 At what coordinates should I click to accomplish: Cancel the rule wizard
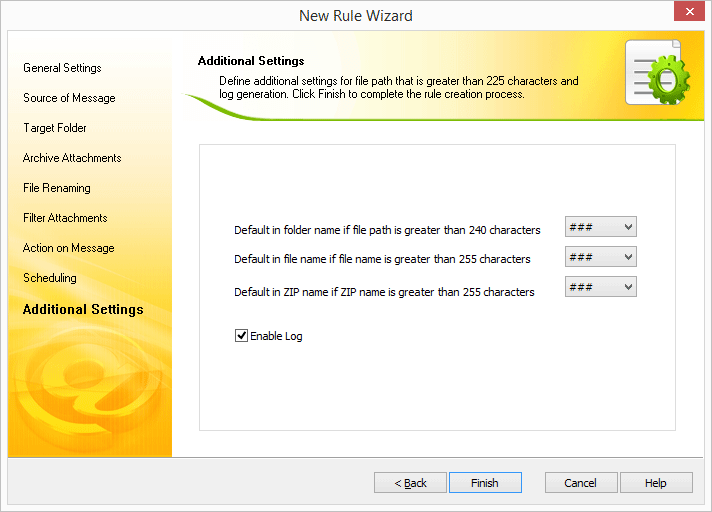coord(580,483)
